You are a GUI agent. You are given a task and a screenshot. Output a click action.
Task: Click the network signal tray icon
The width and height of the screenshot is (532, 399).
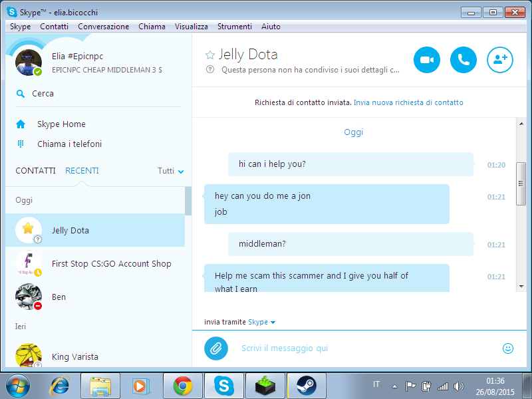pyautogui.click(x=443, y=386)
